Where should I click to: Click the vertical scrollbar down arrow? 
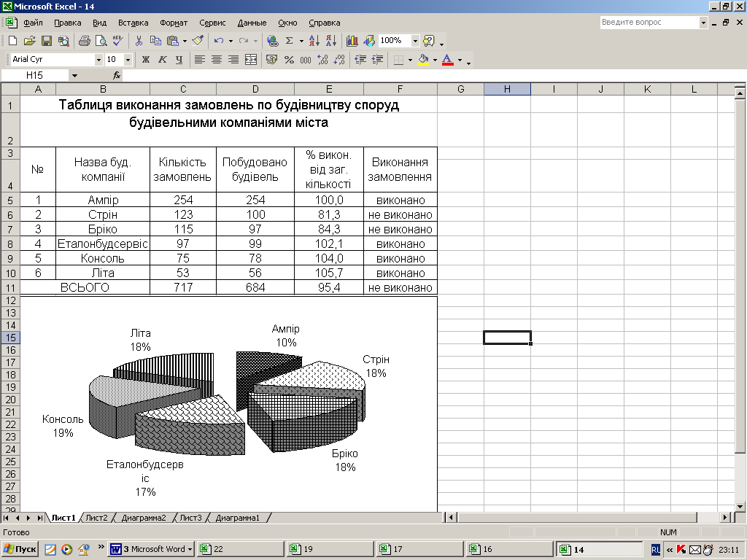[x=740, y=506]
